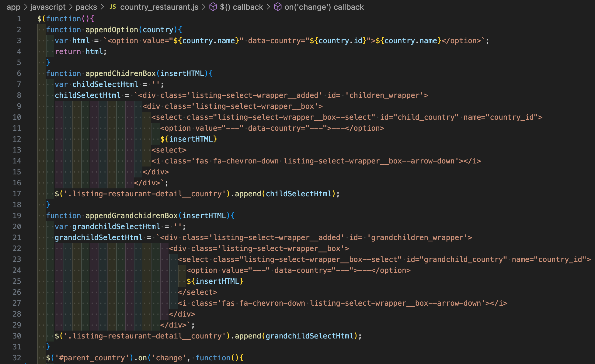595x364 pixels.
Task: Click 'appendChidrenBox' function name on line 6
Action: (x=120, y=74)
